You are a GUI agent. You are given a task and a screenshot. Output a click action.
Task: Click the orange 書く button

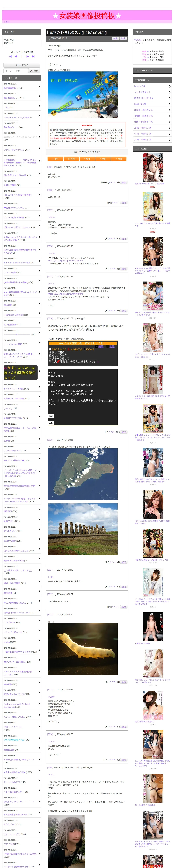pyautogui.click(x=55, y=159)
